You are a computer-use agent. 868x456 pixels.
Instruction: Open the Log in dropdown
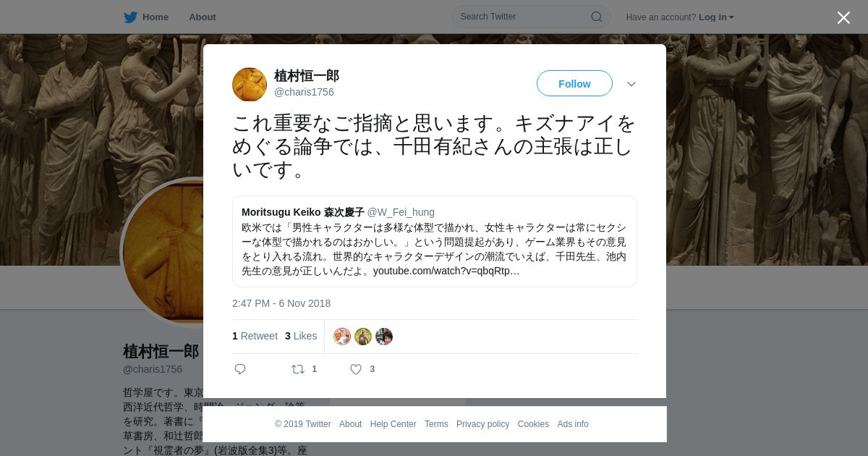[716, 17]
